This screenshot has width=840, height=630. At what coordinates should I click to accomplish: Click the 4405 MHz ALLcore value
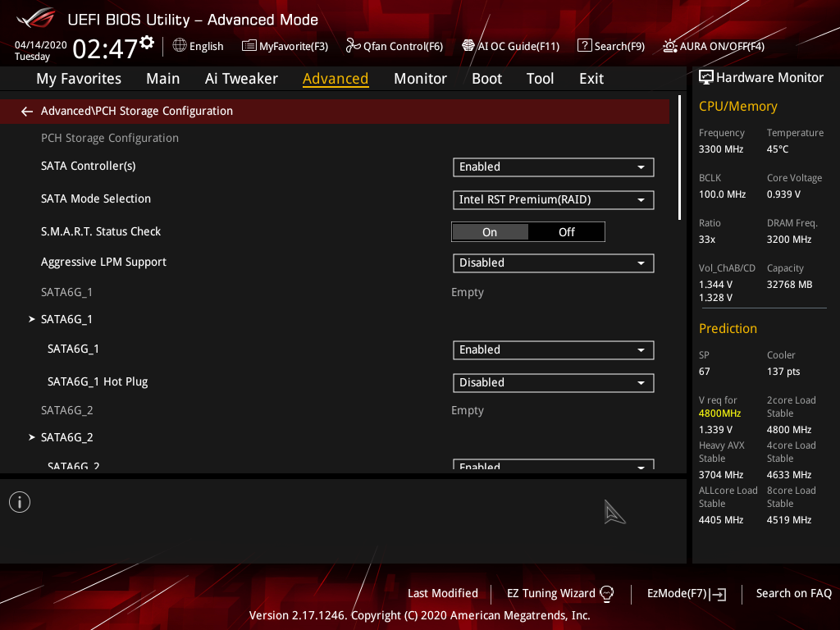click(720, 519)
